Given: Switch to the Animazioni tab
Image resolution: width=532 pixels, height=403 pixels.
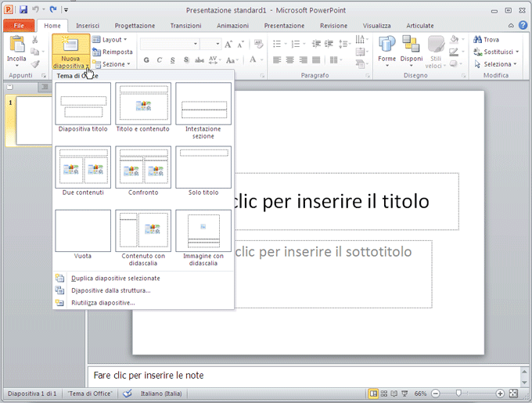Looking at the screenshot, I should (233, 26).
